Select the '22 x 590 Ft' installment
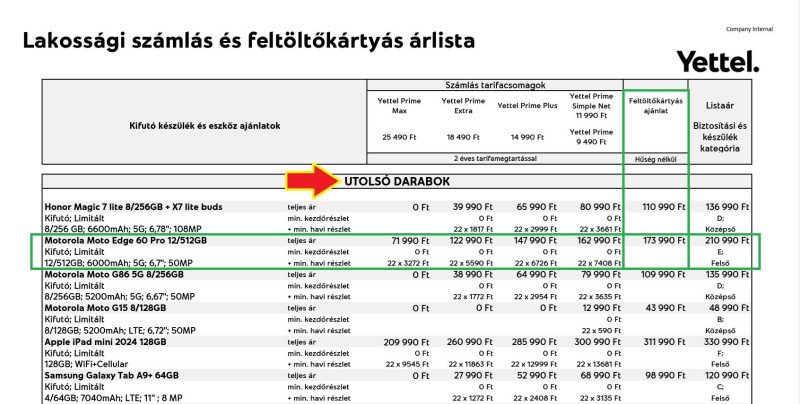The image size is (800, 404). click(x=602, y=331)
